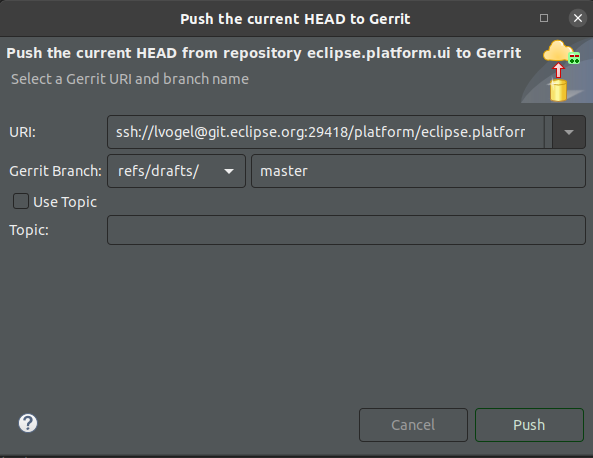Click the yellow repository cylinder icon
The height and width of the screenshot is (458, 593).
[x=558, y=90]
